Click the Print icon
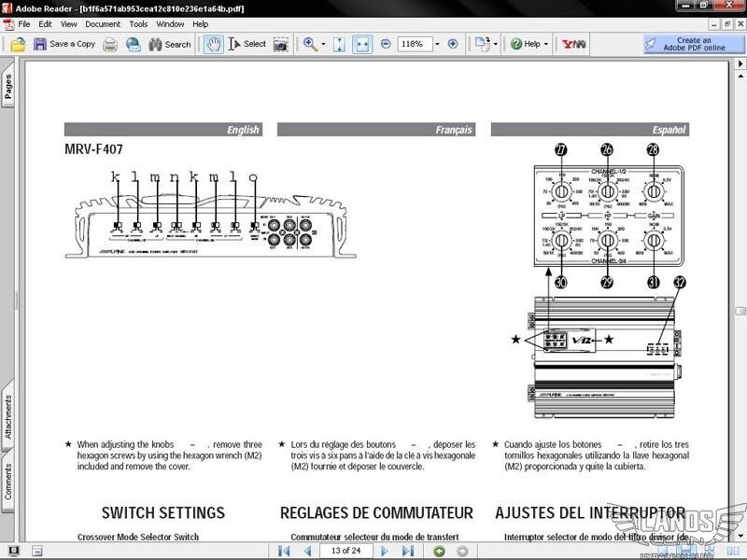Image resolution: width=747 pixels, height=560 pixels. 110,44
